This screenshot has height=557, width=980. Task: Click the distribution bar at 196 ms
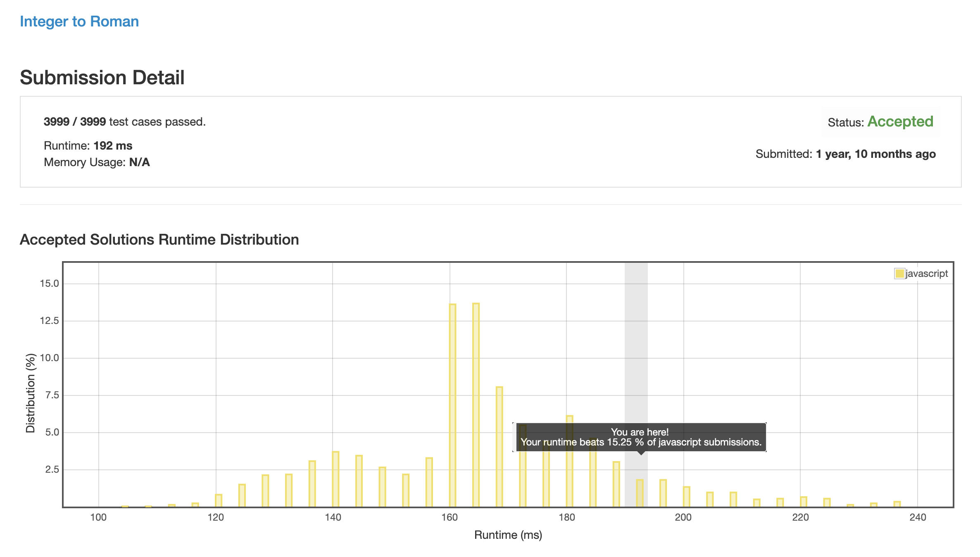[x=663, y=493]
